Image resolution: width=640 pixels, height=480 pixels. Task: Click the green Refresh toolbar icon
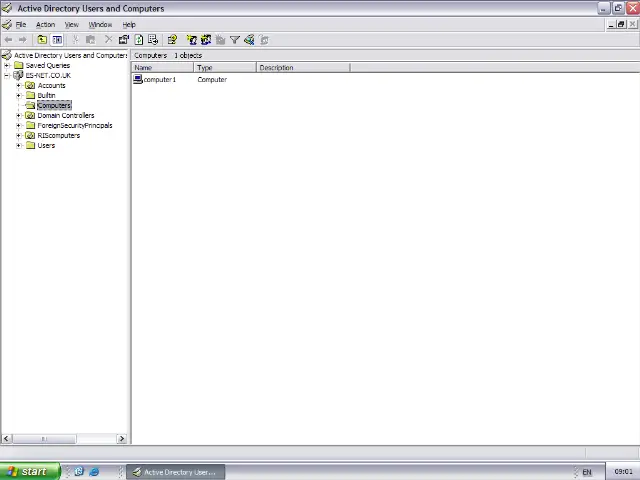139,40
